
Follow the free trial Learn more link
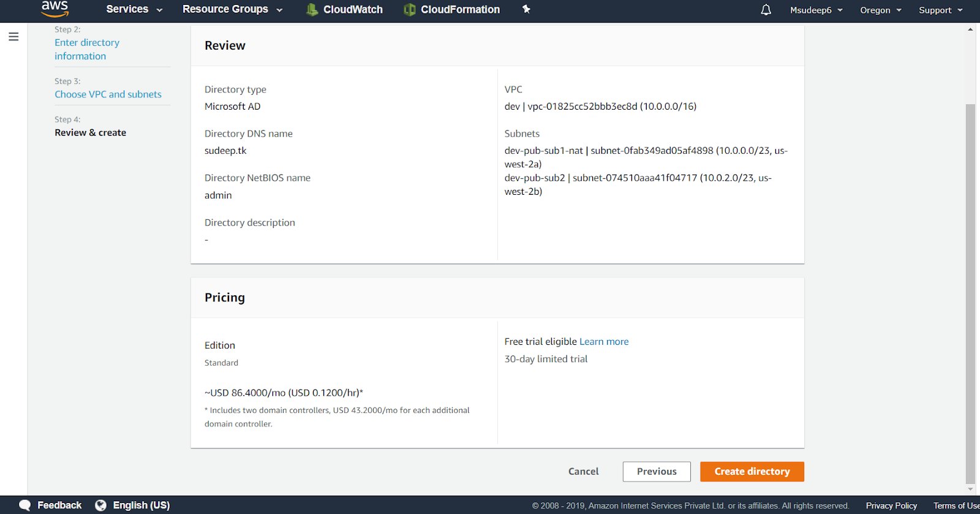click(x=604, y=342)
